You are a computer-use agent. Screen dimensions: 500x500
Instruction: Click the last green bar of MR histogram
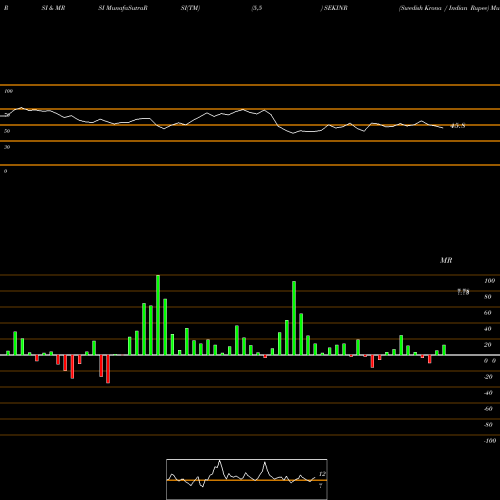click(x=444, y=350)
